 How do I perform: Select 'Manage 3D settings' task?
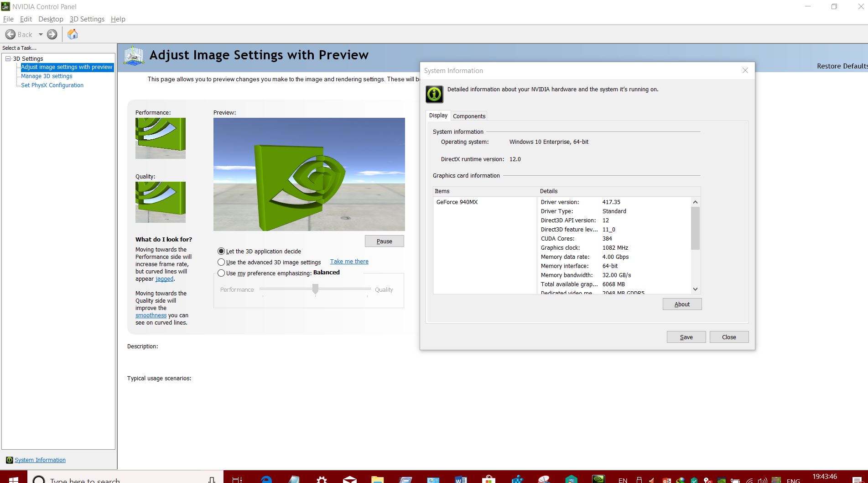(47, 76)
